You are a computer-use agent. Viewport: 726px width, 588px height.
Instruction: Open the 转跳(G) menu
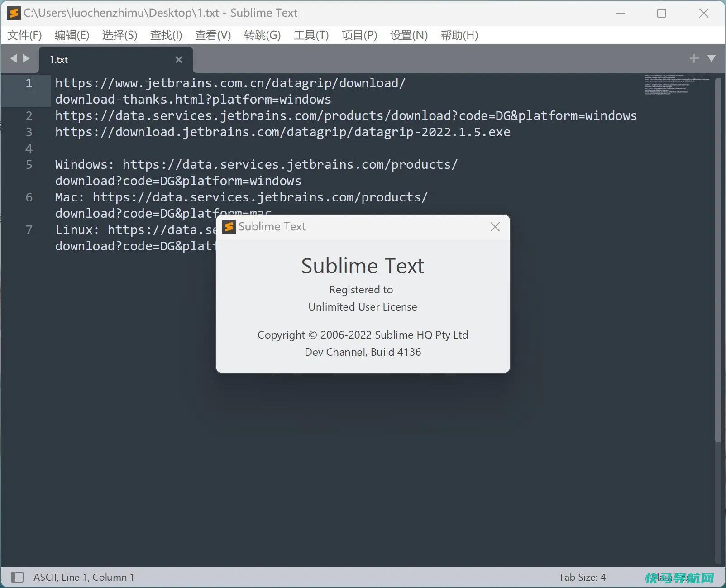click(x=262, y=35)
